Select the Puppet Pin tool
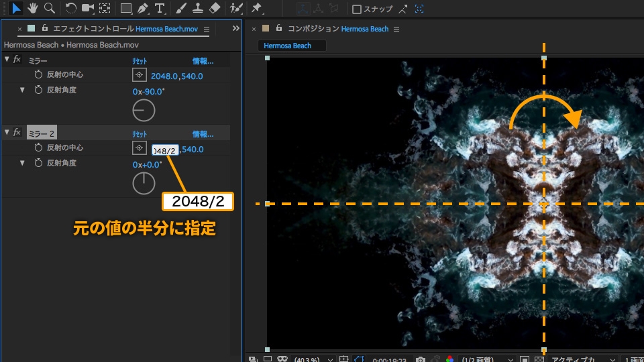 click(x=257, y=8)
